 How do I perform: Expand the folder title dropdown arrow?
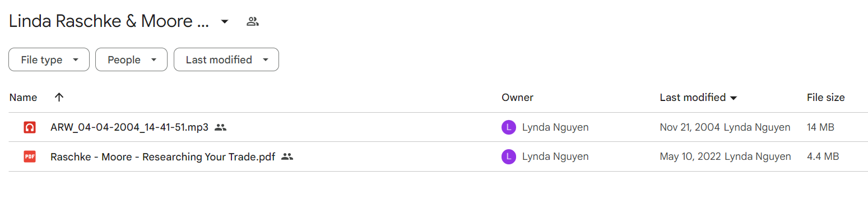225,22
